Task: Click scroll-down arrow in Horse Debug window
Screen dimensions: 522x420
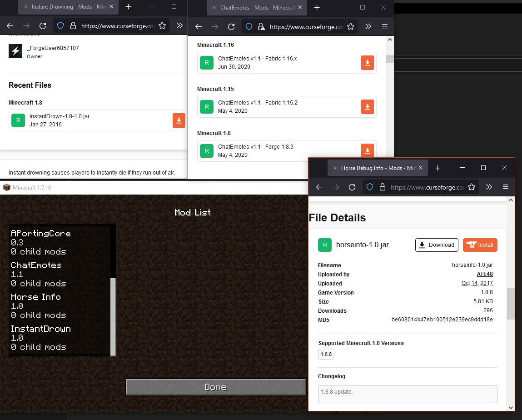Action: pos(511,408)
